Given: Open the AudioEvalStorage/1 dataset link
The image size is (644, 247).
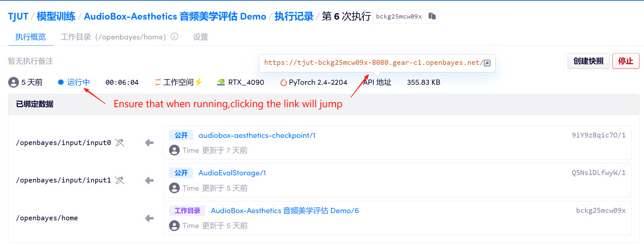Looking at the screenshot, I should (232, 173).
